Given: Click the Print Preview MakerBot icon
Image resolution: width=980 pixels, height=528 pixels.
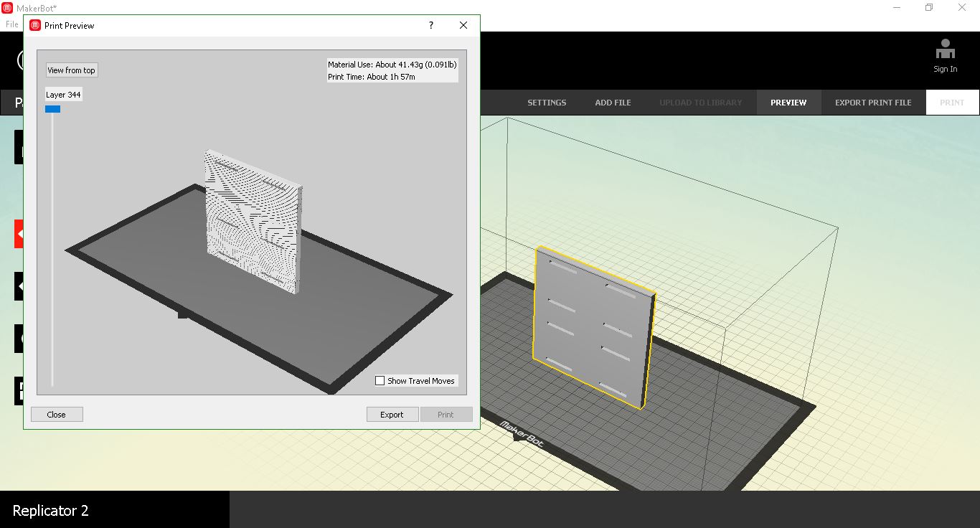Looking at the screenshot, I should click(35, 25).
